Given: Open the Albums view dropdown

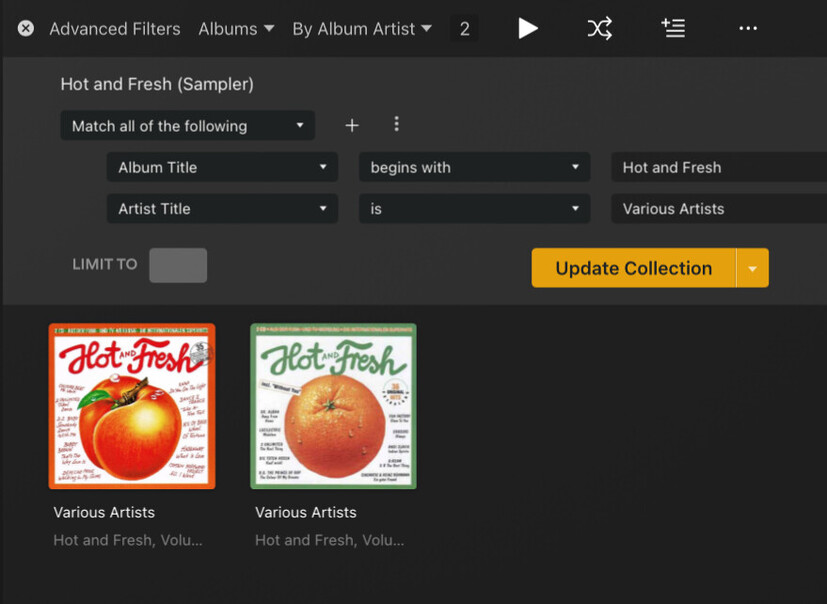Looking at the screenshot, I should [x=236, y=28].
